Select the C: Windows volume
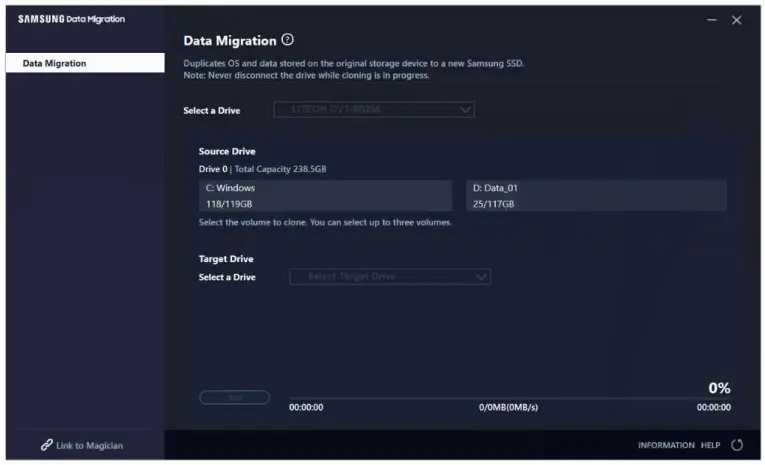Screen dimensions: 765x465 tap(325, 196)
